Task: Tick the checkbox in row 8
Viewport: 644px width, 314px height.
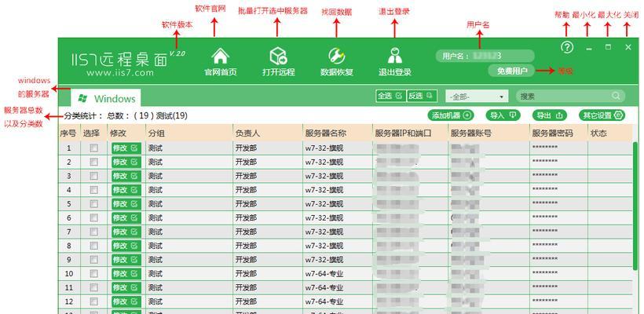Action: click(94, 246)
